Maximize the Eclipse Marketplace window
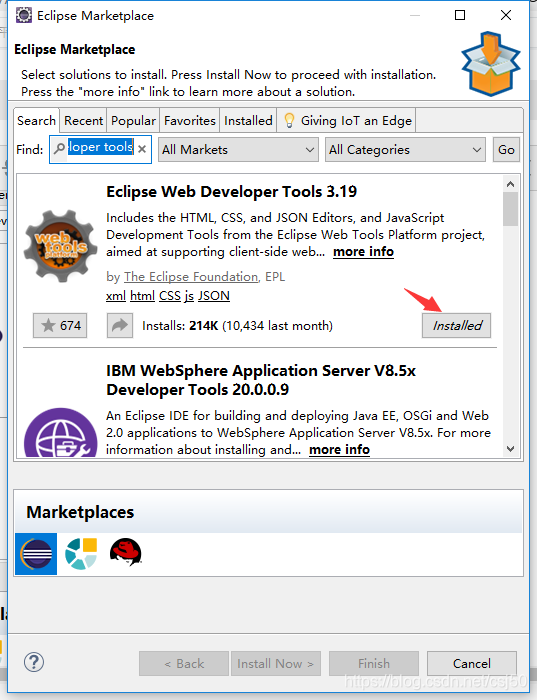The height and width of the screenshot is (700, 537). (x=460, y=15)
